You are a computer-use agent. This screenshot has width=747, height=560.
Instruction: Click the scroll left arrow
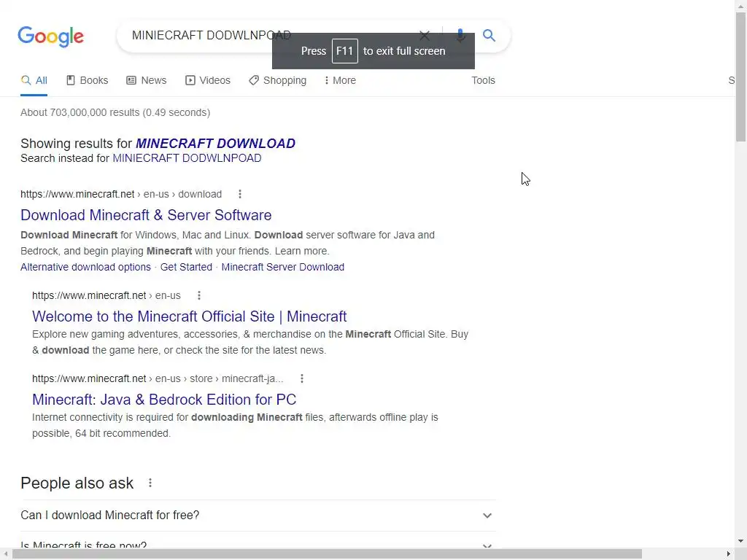tap(5, 554)
